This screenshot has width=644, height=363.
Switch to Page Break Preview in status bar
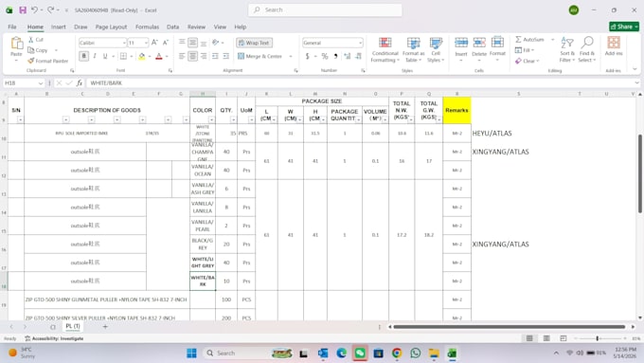[x=563, y=338]
